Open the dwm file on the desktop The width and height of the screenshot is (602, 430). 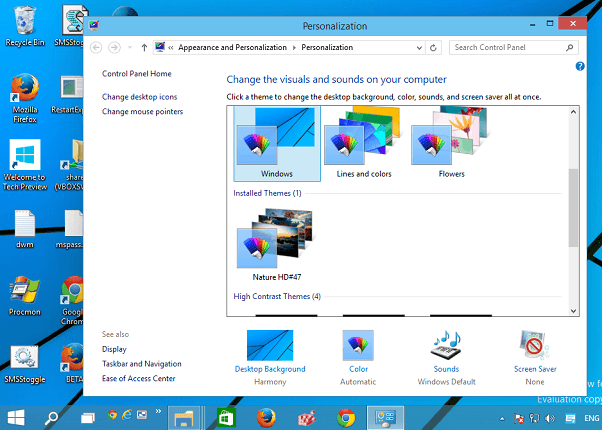25,229
